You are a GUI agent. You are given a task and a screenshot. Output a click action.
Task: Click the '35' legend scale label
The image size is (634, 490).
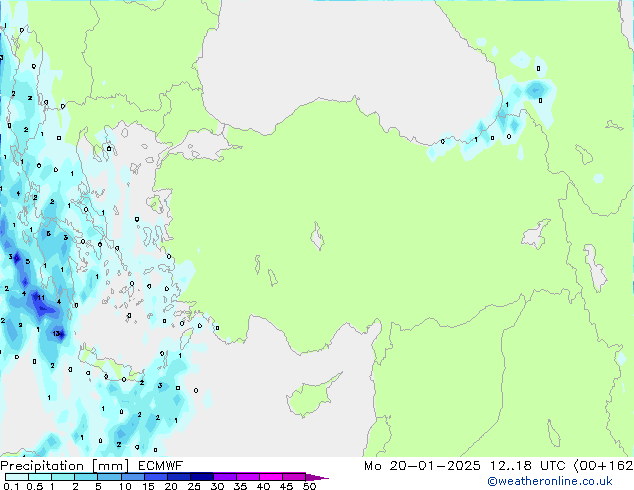[x=240, y=486]
